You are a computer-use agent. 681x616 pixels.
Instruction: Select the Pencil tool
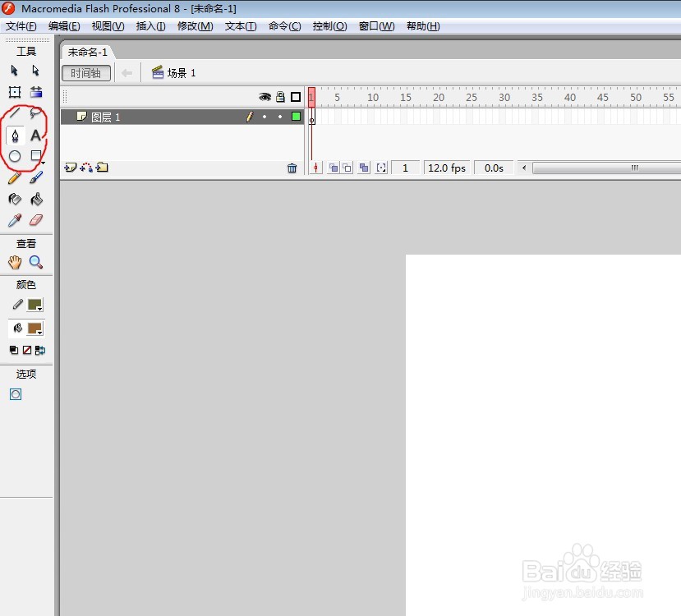14,177
